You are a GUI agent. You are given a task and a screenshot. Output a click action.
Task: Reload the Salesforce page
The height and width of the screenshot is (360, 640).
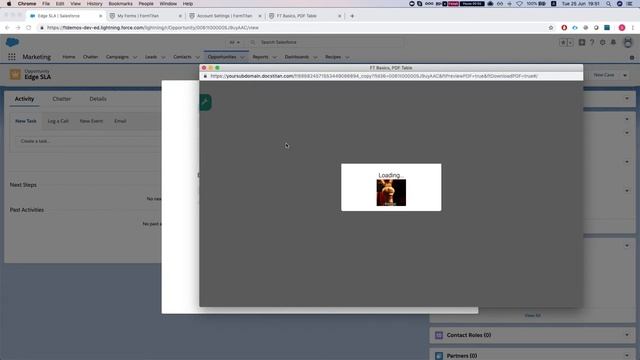[x=29, y=28]
